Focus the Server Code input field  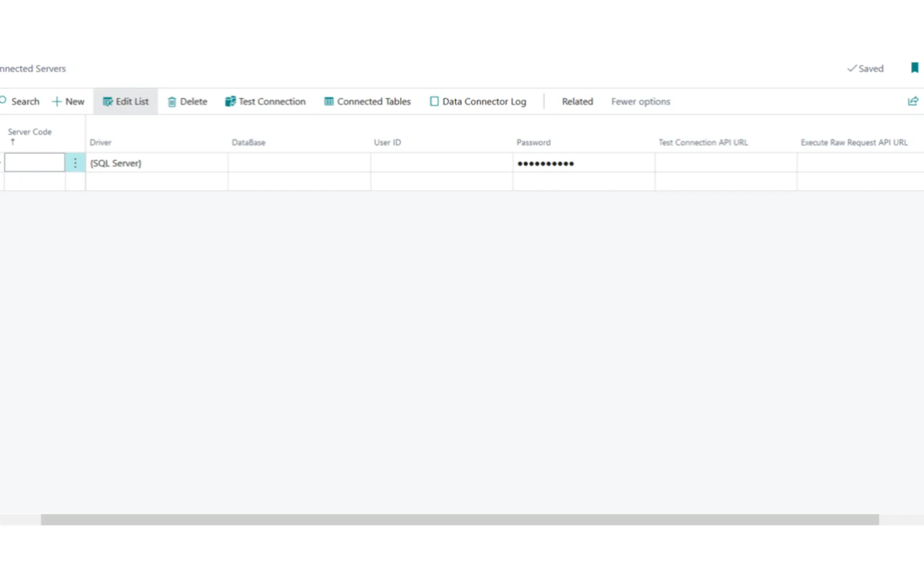[x=35, y=162]
